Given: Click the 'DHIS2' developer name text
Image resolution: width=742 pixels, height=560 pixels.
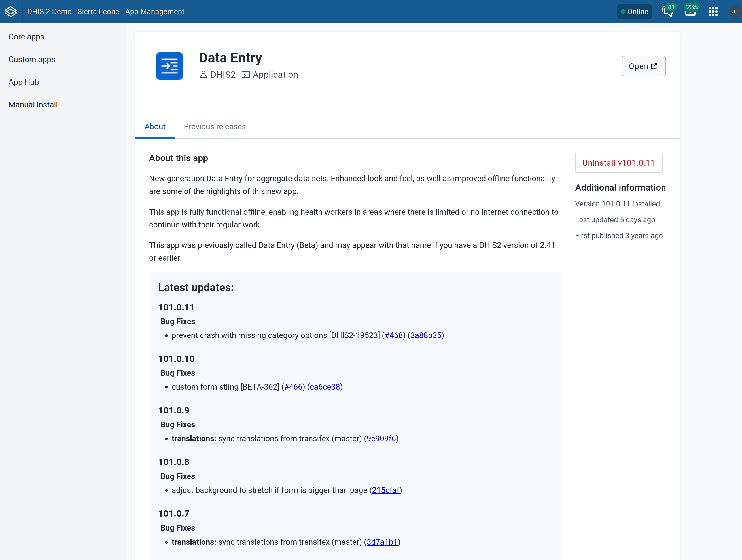Looking at the screenshot, I should (x=223, y=75).
